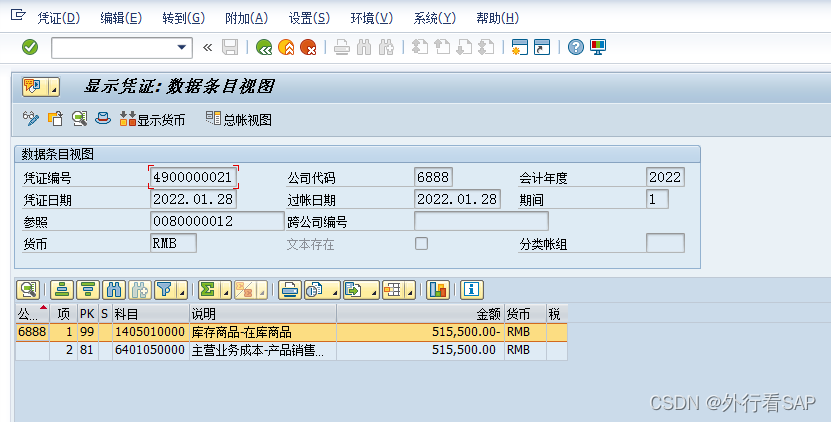Click the Find Next icon in standard toolbar

386,47
